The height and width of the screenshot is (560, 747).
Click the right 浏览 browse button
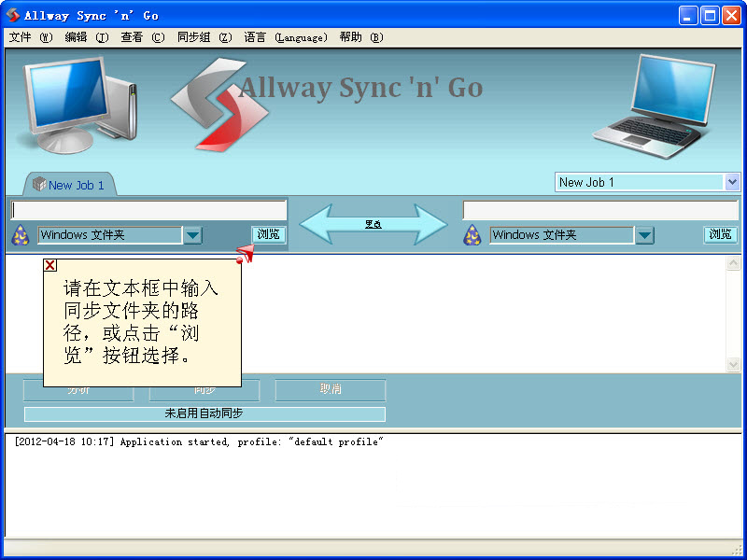[x=720, y=234]
